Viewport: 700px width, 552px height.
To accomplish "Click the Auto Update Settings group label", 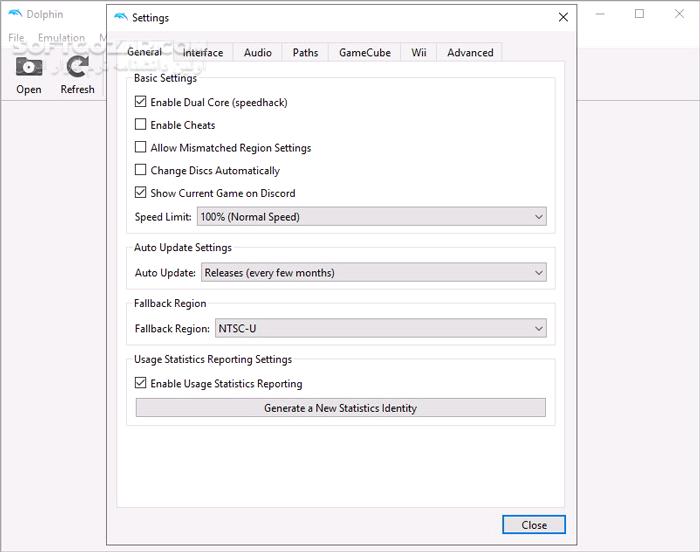I will click(183, 247).
